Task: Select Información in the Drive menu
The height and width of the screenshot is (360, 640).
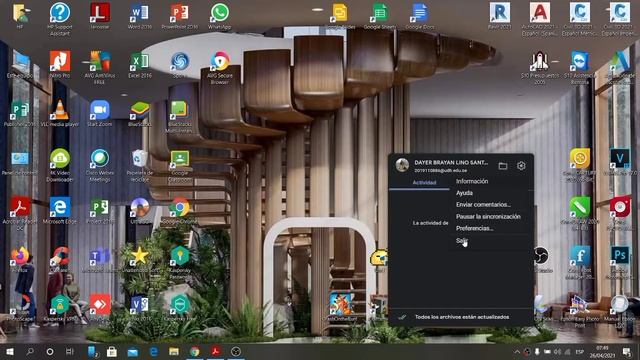Action: coord(472,181)
